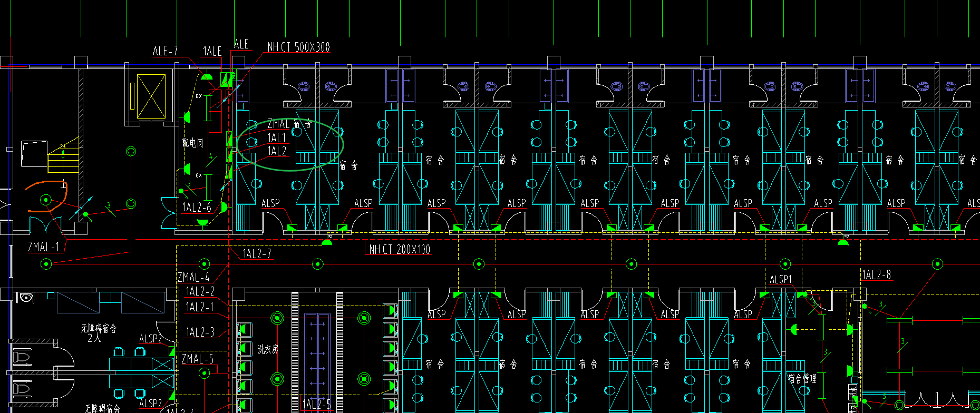Click the NH CT 500X300 cable tray label
980x413 pixels.
[298, 47]
